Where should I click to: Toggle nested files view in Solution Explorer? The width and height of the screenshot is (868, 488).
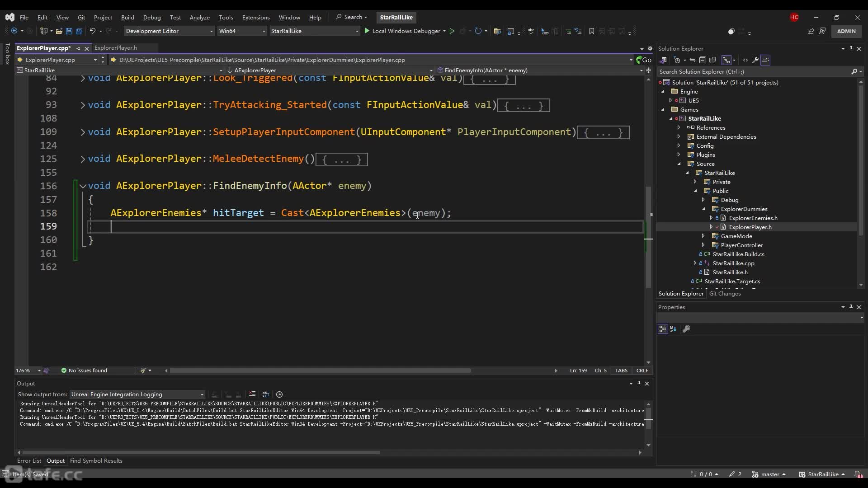(x=726, y=60)
